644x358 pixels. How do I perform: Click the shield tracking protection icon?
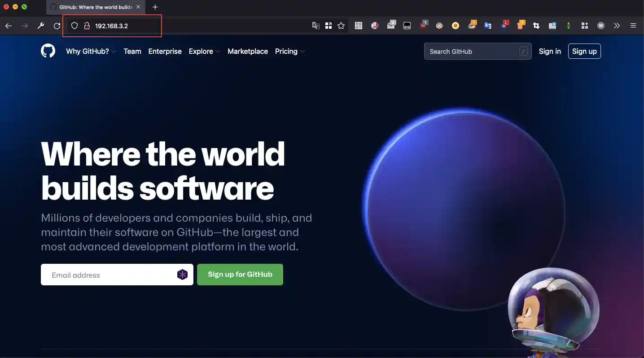pos(75,26)
